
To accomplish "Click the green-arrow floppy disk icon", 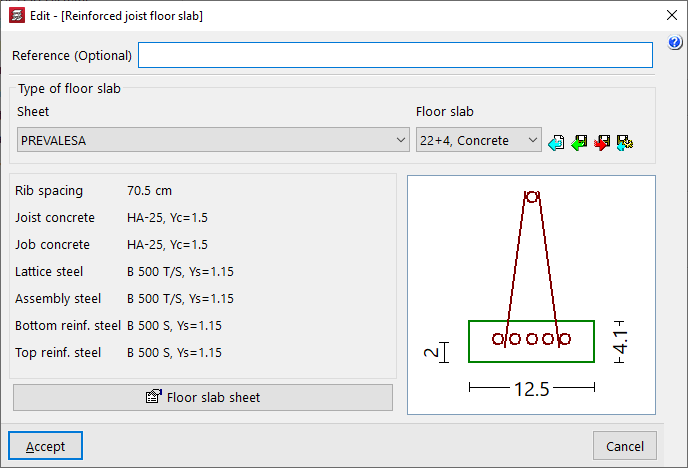I will point(579,143).
